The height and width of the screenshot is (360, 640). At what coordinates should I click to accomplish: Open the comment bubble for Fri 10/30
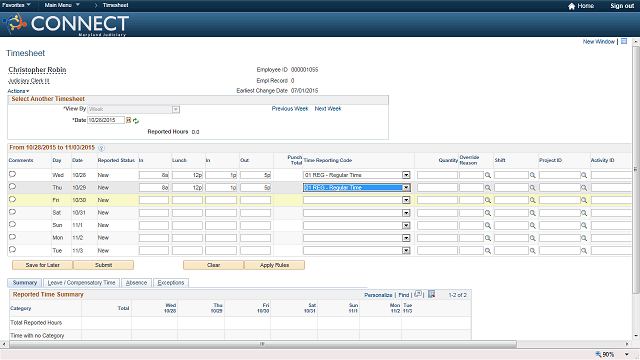(x=12, y=200)
